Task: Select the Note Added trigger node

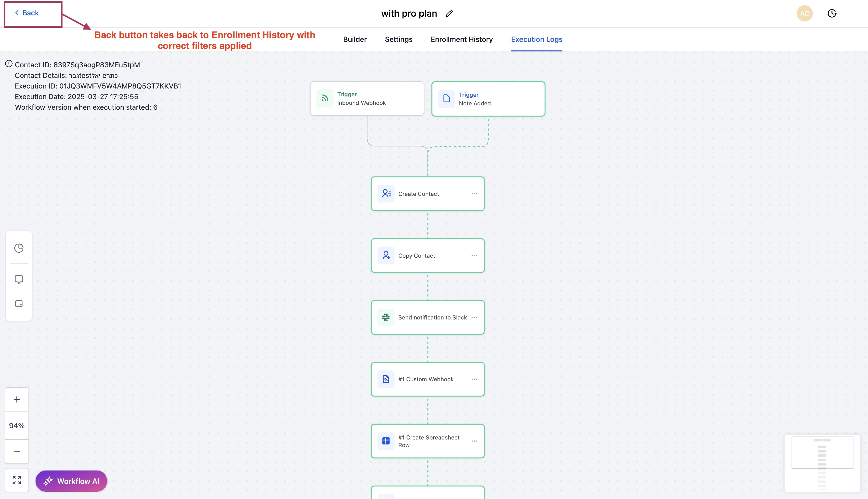Action: point(488,99)
